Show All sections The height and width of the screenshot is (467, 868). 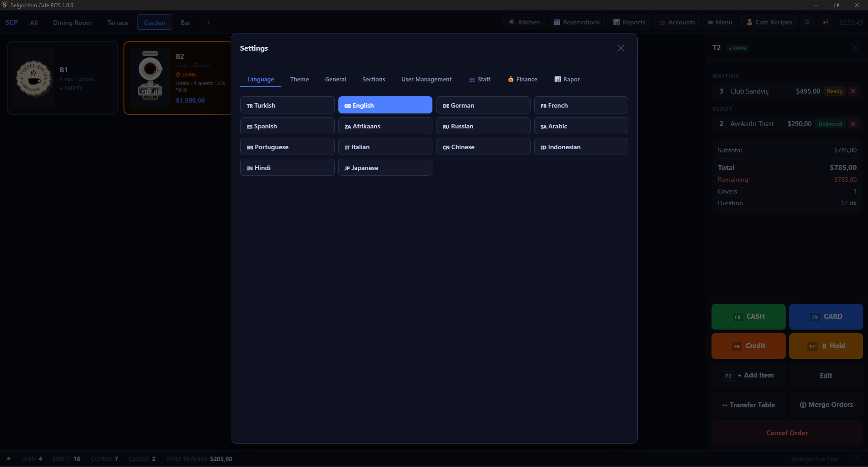coord(34,23)
